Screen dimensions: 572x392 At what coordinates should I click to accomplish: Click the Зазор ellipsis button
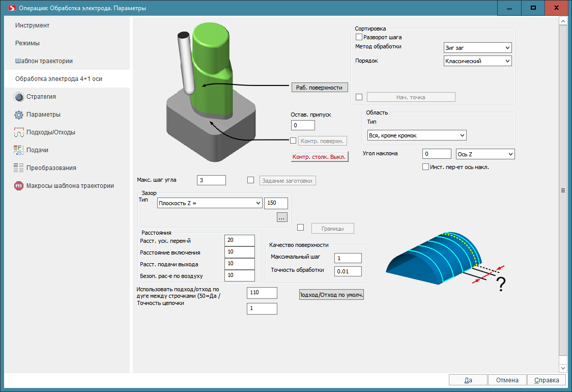click(282, 217)
